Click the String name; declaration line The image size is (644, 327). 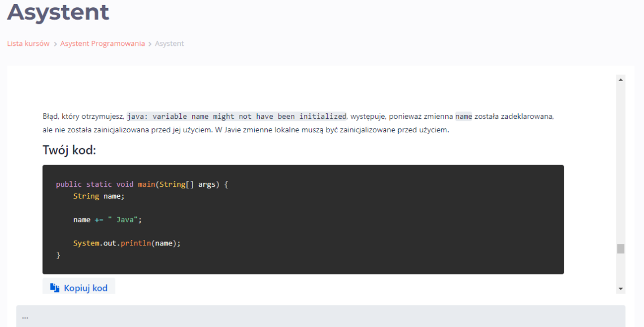(x=98, y=196)
